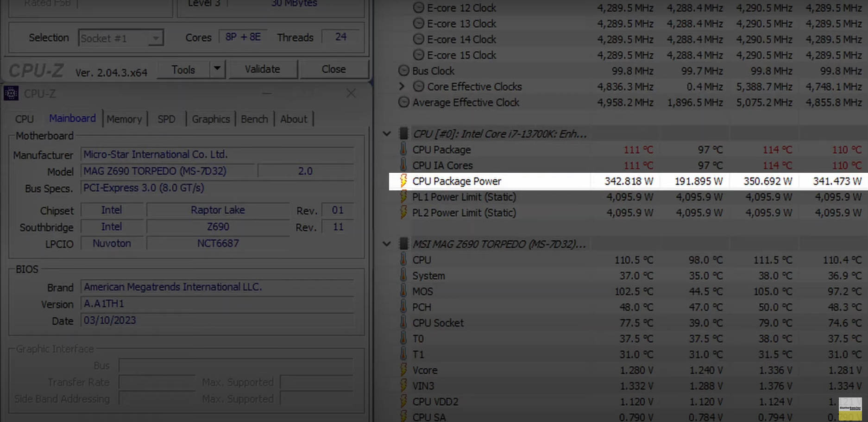868x422 pixels.
Task: Click the Tools button in CPU-Z
Action: point(183,69)
